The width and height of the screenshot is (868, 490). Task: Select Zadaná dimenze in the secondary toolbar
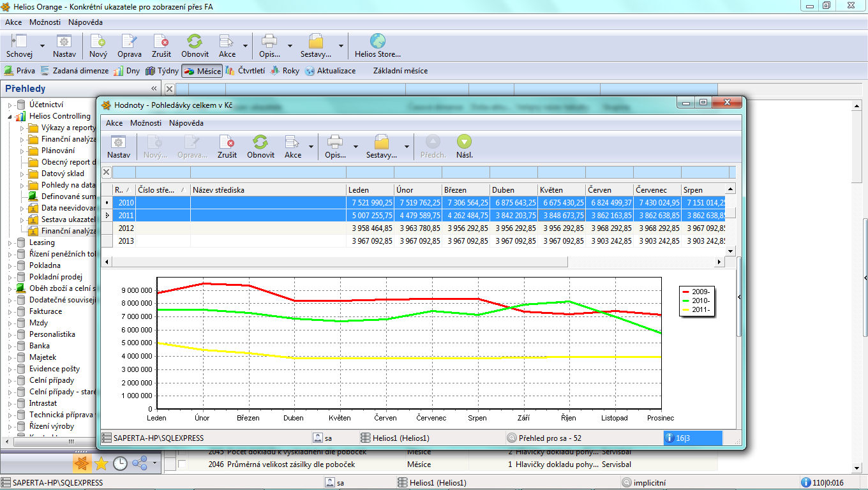pyautogui.click(x=74, y=71)
